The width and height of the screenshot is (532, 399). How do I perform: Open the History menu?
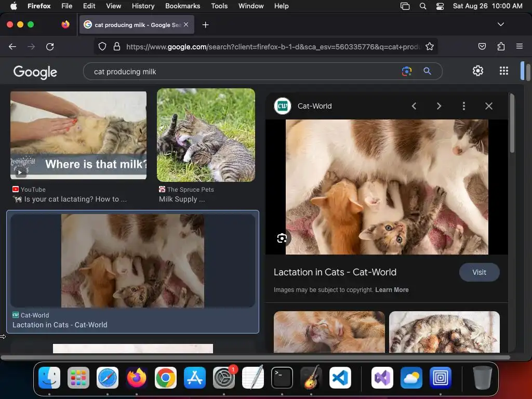[143, 6]
